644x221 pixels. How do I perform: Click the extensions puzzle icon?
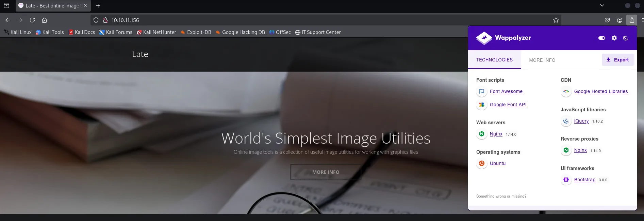632,20
